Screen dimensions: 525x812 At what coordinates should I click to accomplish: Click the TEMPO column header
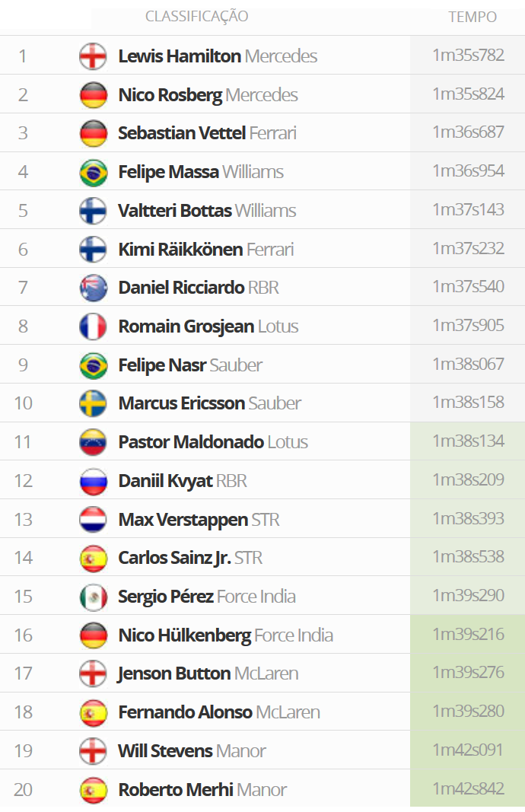coord(473,17)
